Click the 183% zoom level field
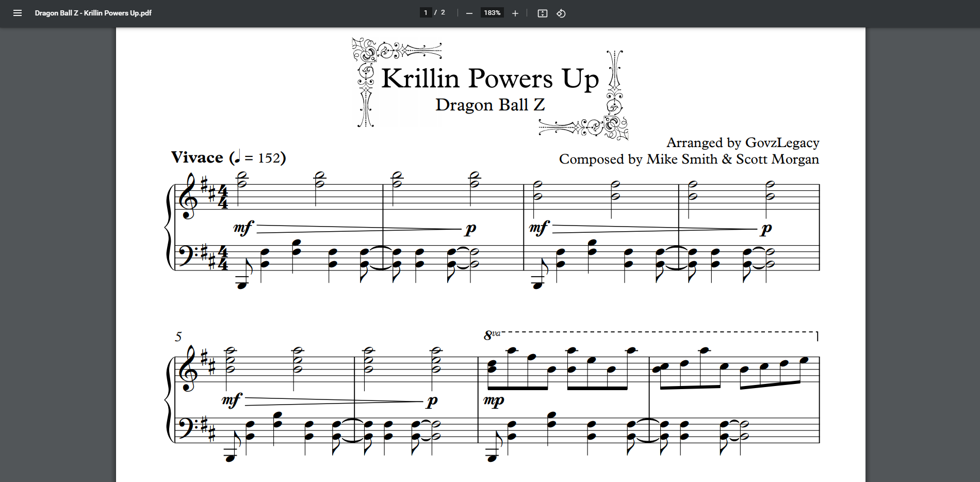This screenshot has width=980, height=482. (x=492, y=13)
